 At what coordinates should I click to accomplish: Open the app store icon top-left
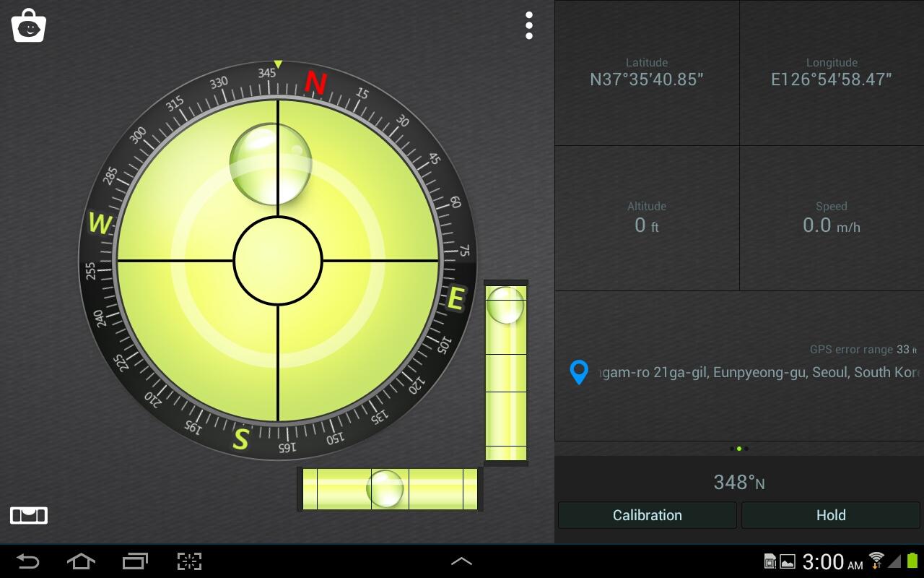(28, 25)
